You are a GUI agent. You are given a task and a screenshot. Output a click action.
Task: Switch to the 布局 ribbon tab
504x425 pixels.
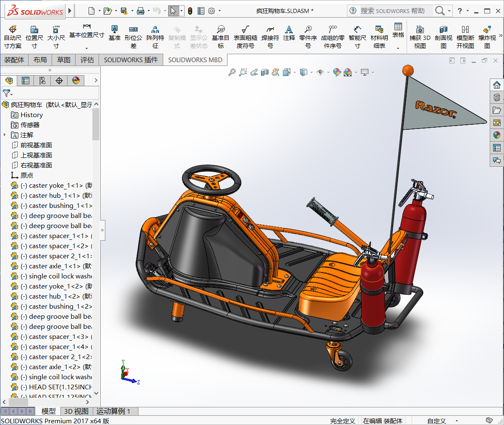[40, 60]
